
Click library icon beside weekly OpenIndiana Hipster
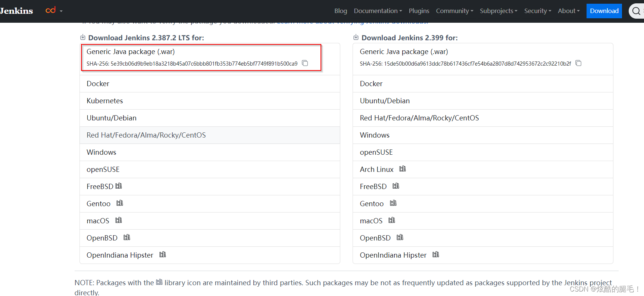(x=436, y=254)
